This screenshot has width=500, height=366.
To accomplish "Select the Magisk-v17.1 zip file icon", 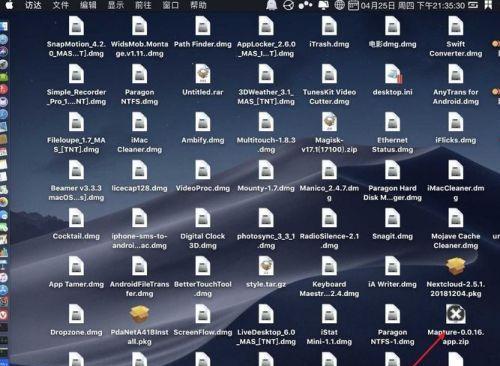I will pyautogui.click(x=329, y=122).
